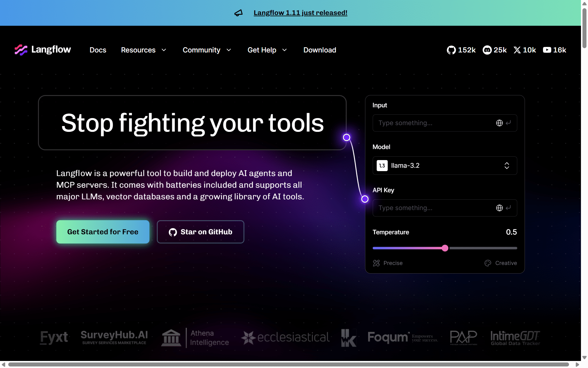588x368 pixels.
Task: Click the Langflow logo
Action: 43,50
